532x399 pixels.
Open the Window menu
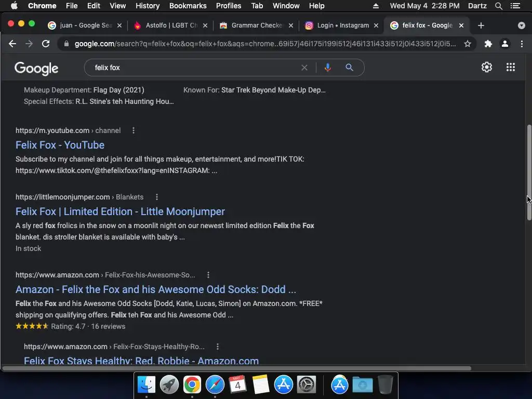[x=286, y=6]
